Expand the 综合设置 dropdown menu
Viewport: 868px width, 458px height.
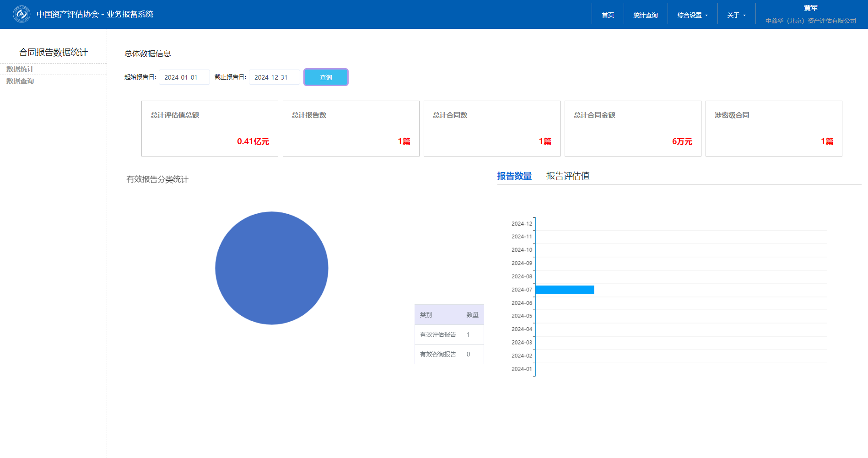(x=692, y=15)
